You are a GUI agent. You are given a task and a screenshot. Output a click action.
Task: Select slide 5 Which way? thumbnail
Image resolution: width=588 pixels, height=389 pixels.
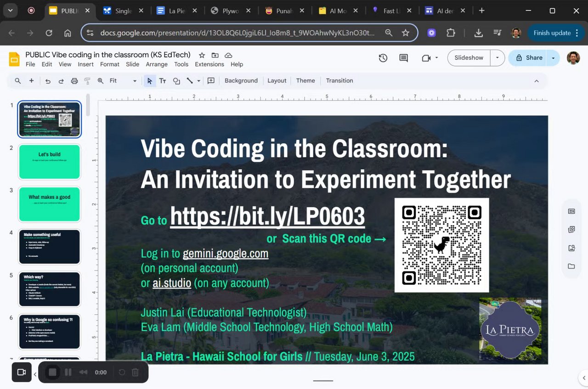pyautogui.click(x=50, y=289)
